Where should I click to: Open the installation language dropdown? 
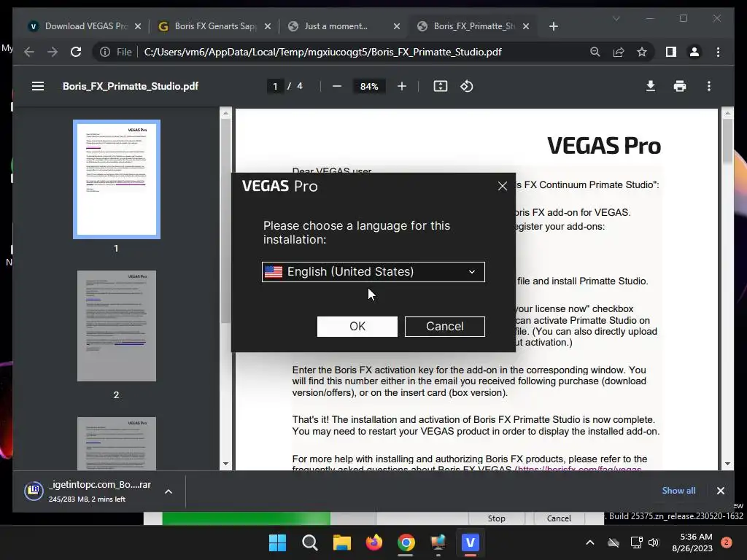click(x=373, y=271)
